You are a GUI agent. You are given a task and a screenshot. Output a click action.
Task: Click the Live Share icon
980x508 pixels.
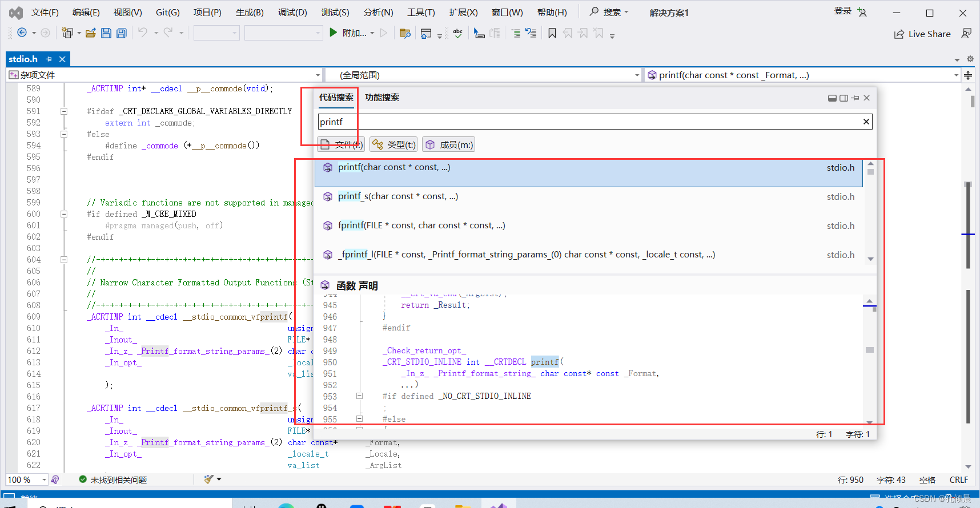[x=899, y=34]
